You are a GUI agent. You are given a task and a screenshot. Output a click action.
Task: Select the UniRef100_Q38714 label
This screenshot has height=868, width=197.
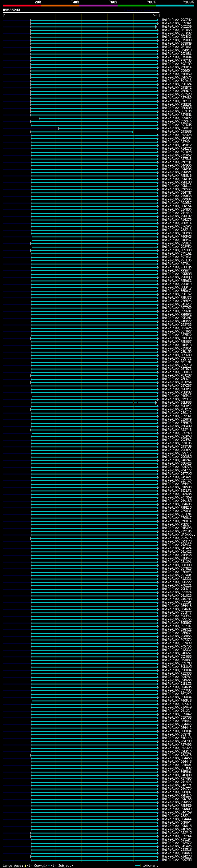point(177,816)
